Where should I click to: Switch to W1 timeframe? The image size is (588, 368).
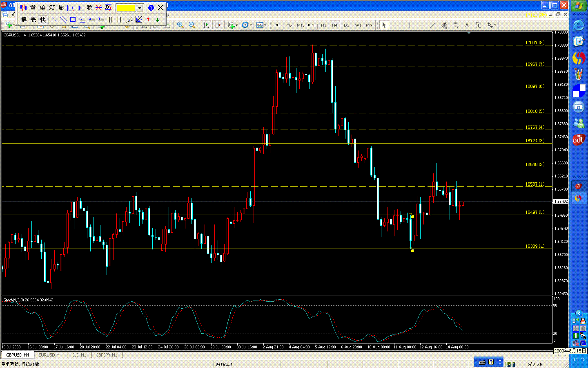point(358,25)
